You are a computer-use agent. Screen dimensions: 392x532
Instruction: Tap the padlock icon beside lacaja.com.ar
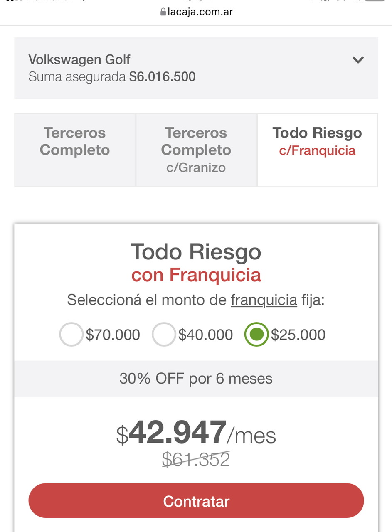pos(163,12)
